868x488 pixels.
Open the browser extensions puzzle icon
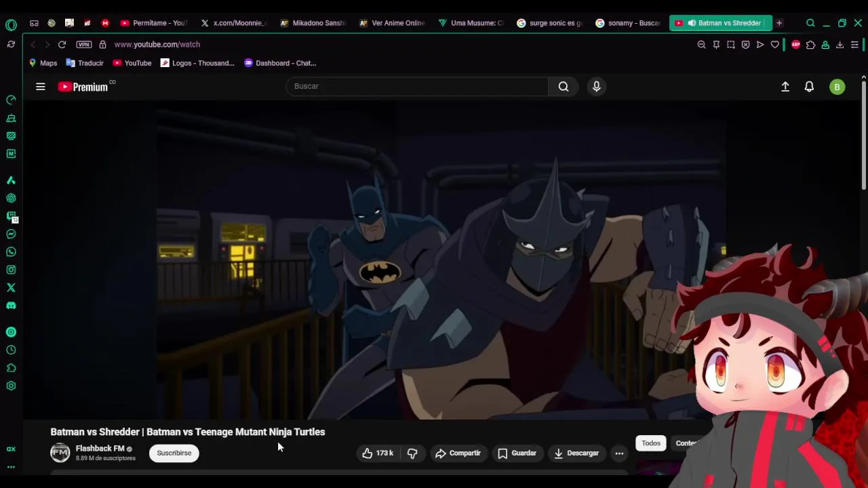(810, 45)
